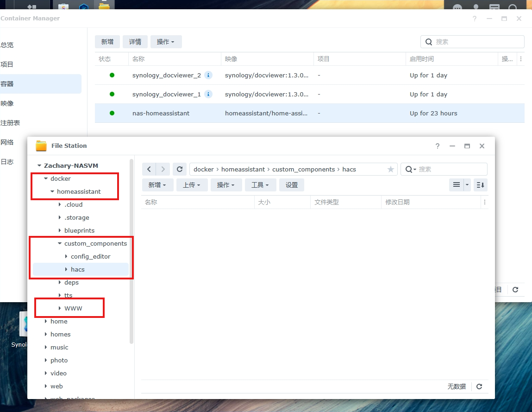Switch File Station to list view
The height and width of the screenshot is (412, 532).
[x=457, y=185]
